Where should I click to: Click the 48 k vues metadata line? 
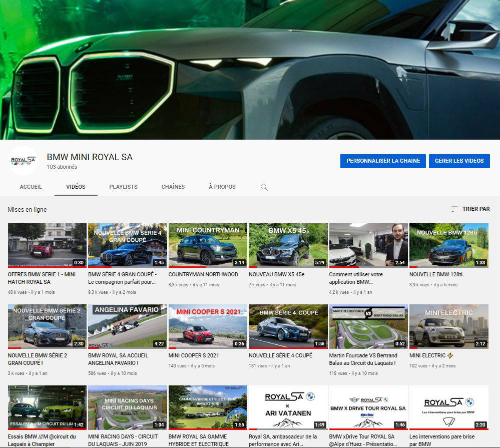(31, 292)
